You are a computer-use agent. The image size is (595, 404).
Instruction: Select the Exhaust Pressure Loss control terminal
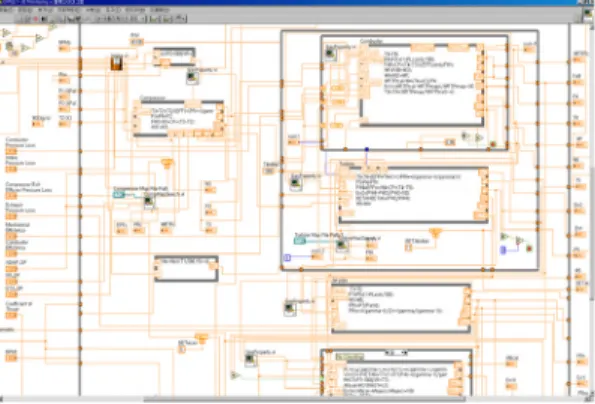coord(11,216)
